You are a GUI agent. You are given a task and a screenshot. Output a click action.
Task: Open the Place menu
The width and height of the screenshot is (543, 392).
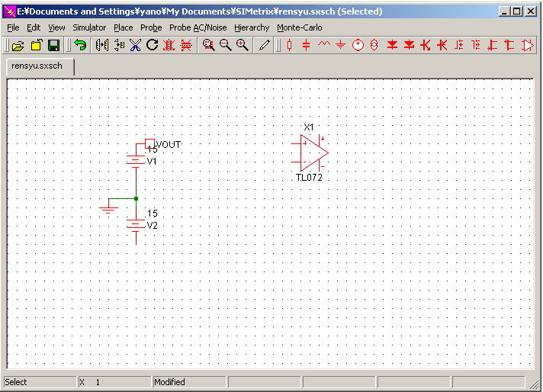[x=124, y=27]
